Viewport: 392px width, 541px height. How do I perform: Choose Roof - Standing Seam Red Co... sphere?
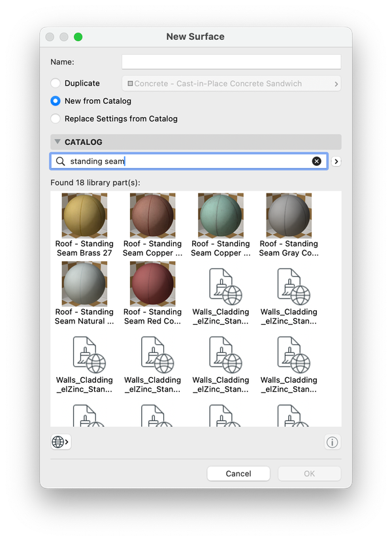(x=152, y=284)
